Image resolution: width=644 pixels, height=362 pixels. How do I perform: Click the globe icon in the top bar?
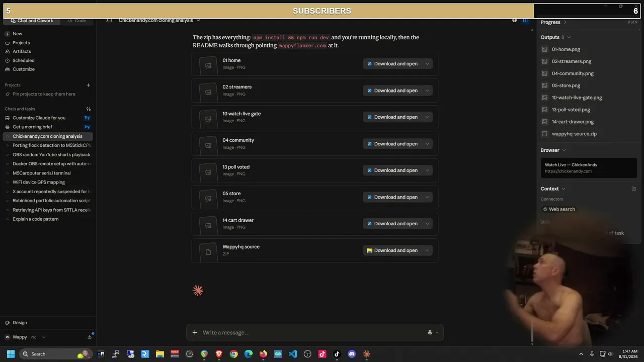click(514, 20)
